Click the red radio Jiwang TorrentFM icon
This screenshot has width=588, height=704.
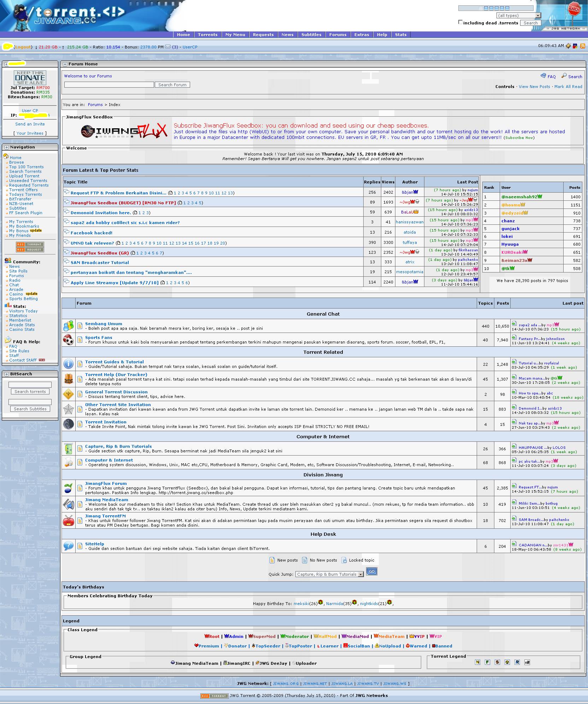click(x=69, y=521)
